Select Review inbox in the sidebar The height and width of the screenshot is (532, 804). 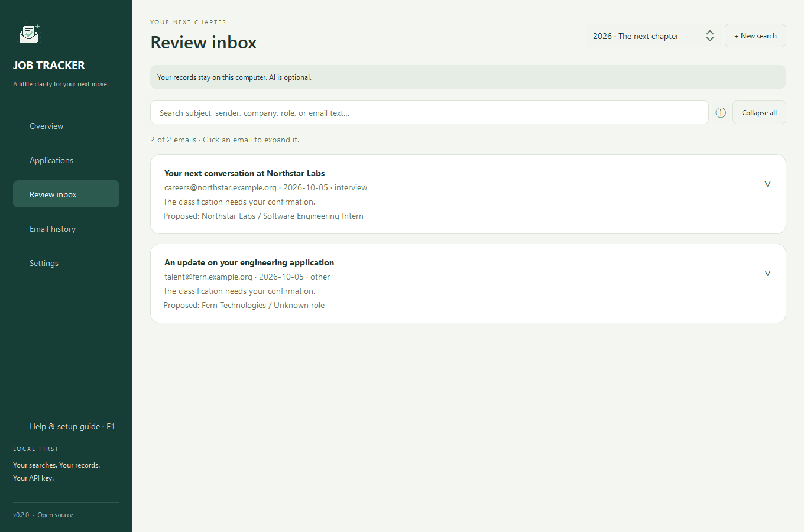click(x=66, y=194)
